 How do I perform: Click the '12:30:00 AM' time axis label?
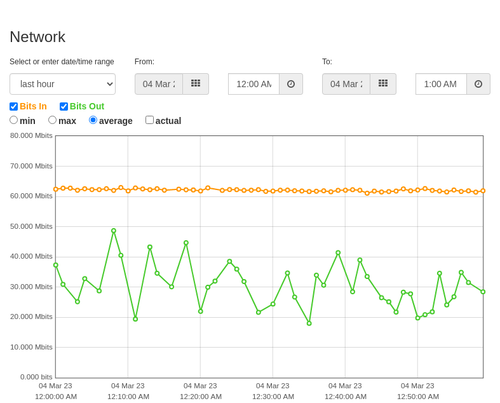click(x=273, y=397)
